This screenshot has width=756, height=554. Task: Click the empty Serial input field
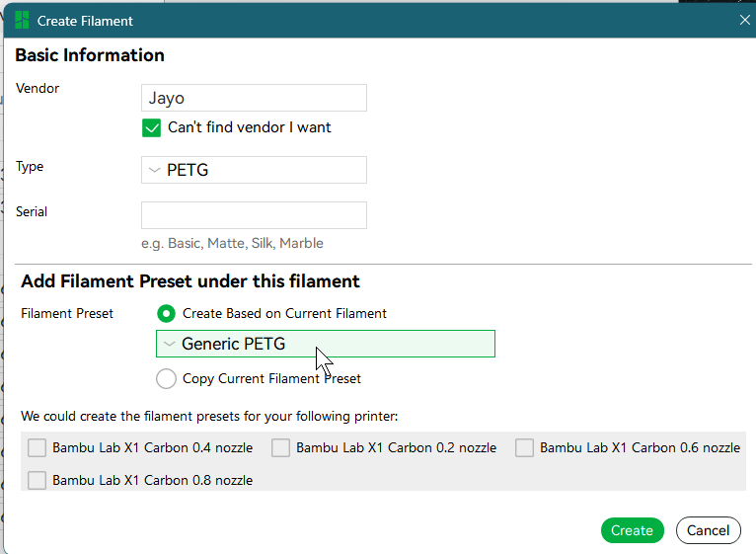point(254,215)
